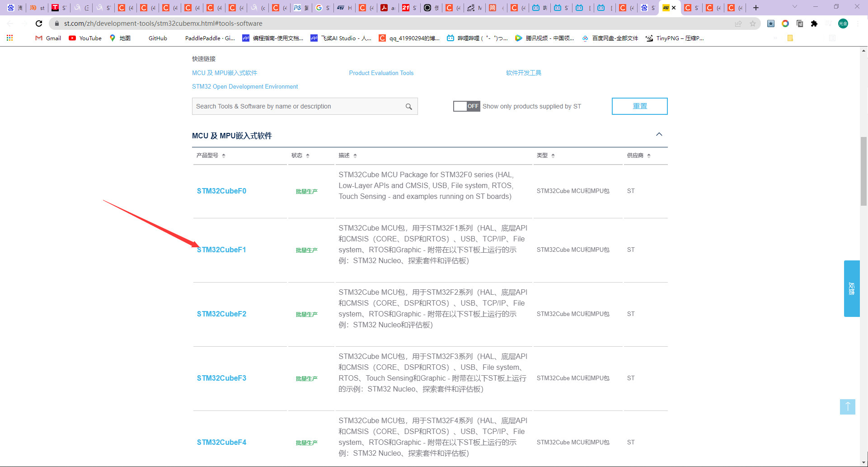868x467 pixels.
Task: Switch to the first Baidu paw tab
Action: click(x=14, y=8)
